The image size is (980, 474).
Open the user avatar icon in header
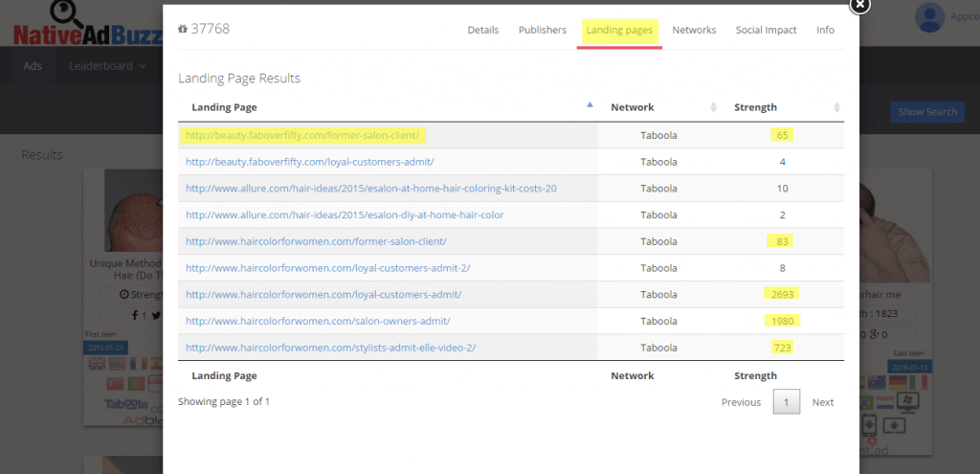pos(929,17)
